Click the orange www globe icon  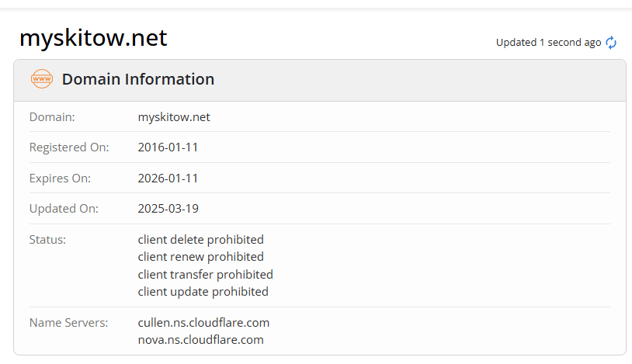[x=41, y=78]
